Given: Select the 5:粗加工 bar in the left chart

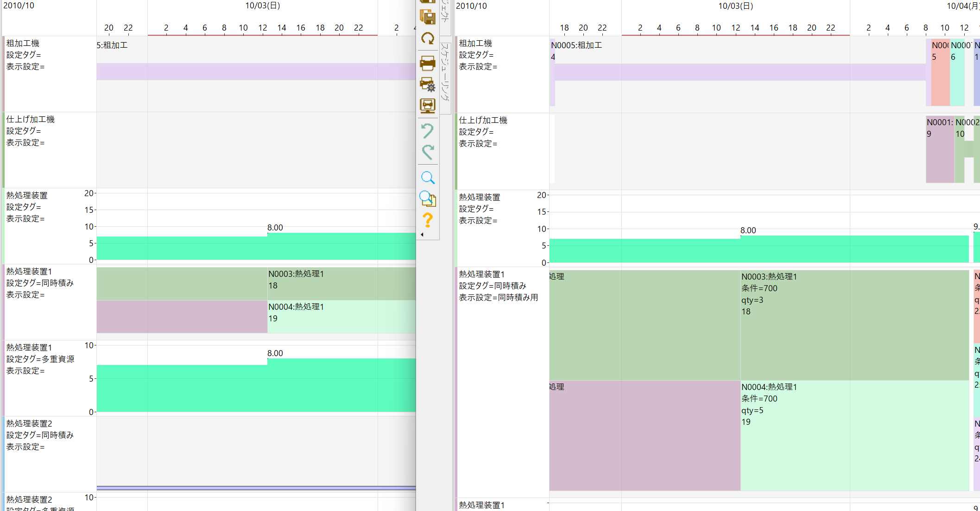Looking at the screenshot, I should pyautogui.click(x=256, y=72).
